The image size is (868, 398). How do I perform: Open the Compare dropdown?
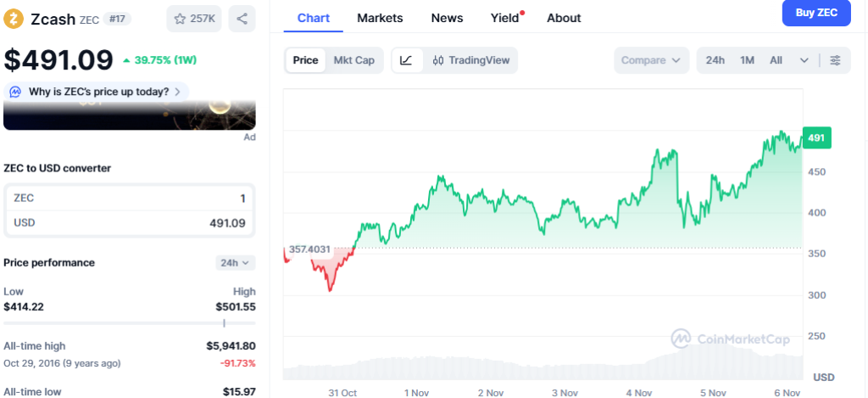pos(650,60)
